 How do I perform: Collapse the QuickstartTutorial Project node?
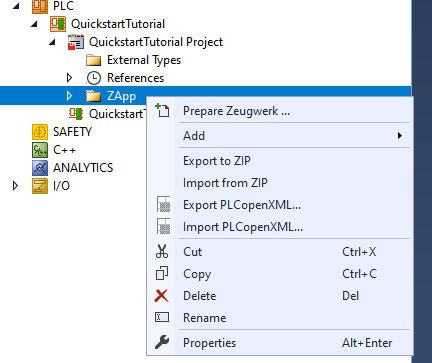coord(52,42)
